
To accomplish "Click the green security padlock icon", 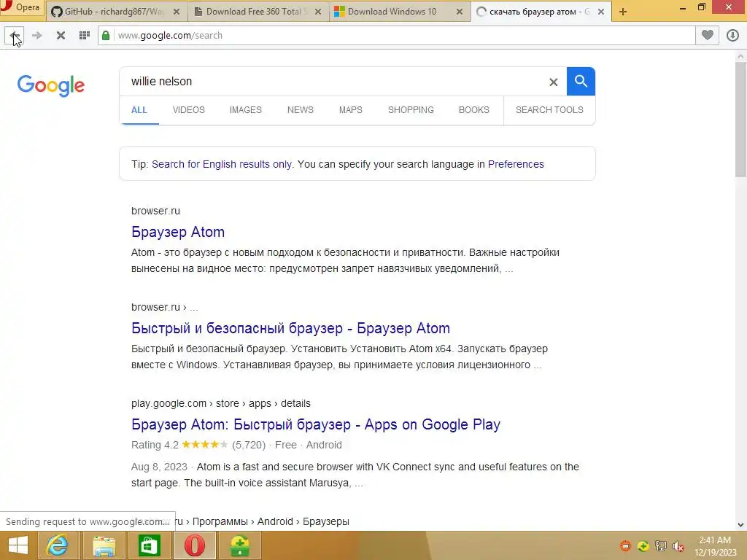I will pyautogui.click(x=106, y=35).
